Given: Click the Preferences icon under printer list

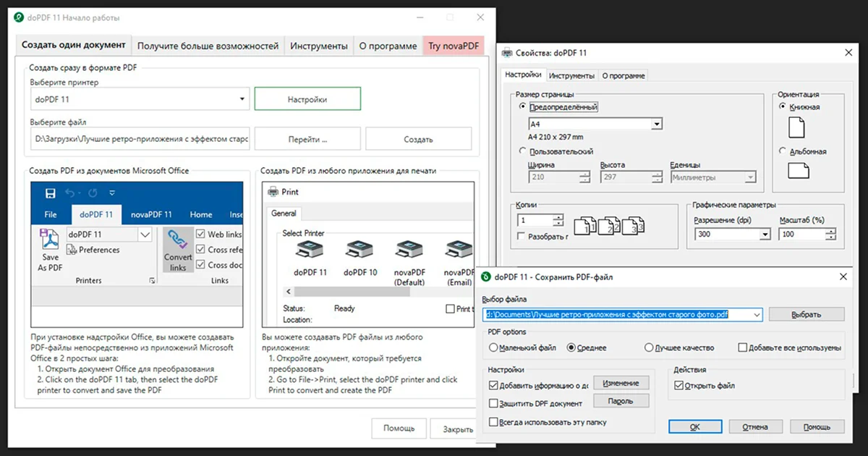Looking at the screenshot, I should tap(73, 250).
